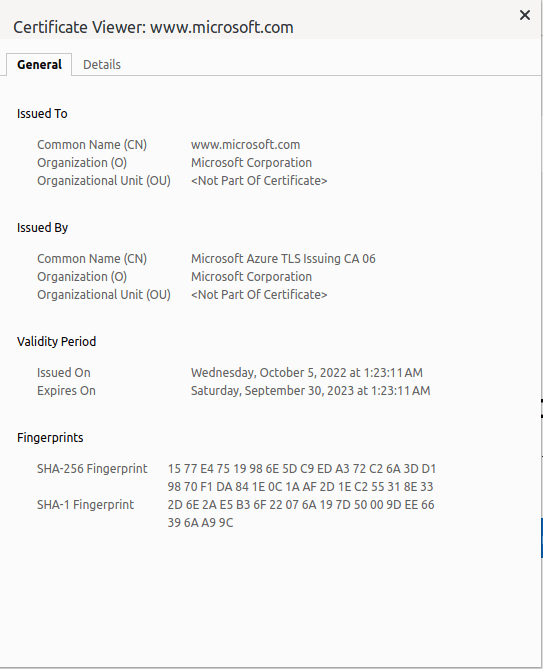
Task: Click the Issued By section heading
Action: (x=43, y=227)
